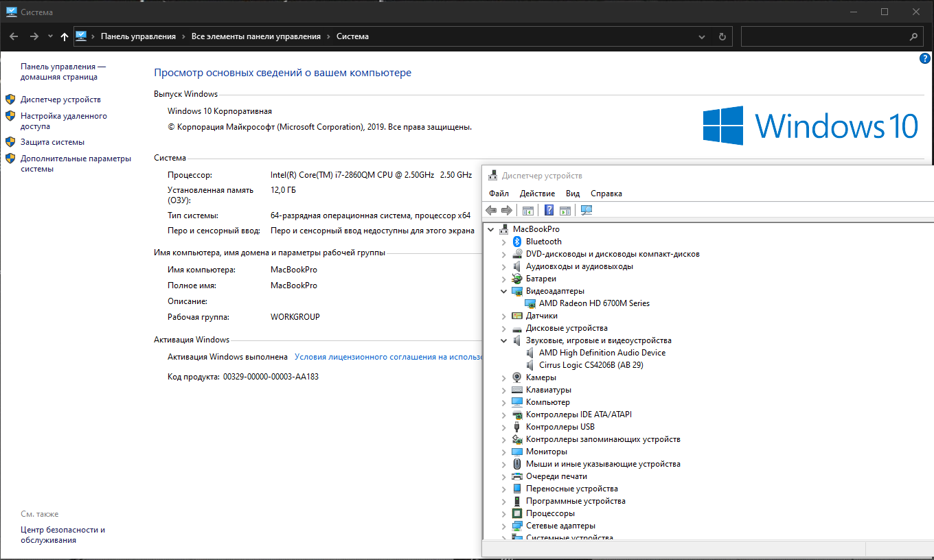The width and height of the screenshot is (934, 560).
Task: Open the Действие menu
Action: tap(538, 194)
